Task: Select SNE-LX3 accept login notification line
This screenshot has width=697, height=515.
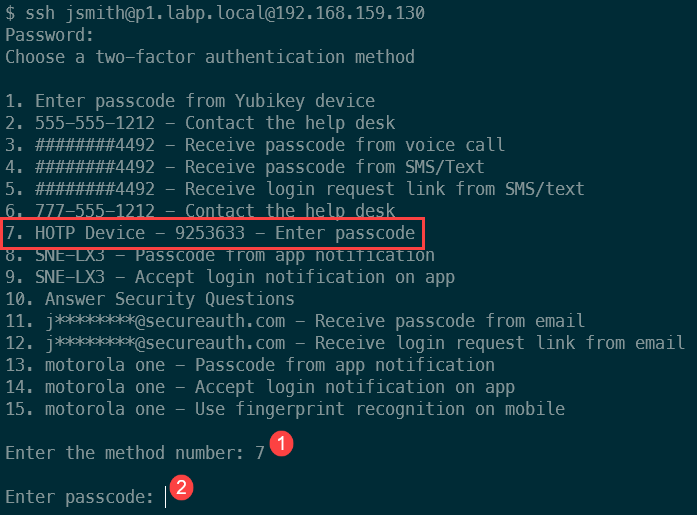Action: (230, 277)
